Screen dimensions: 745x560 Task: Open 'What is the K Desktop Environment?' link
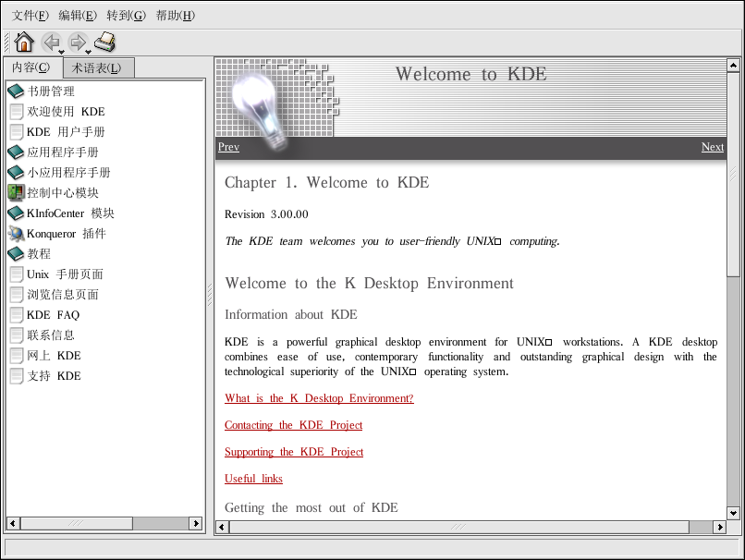319,398
